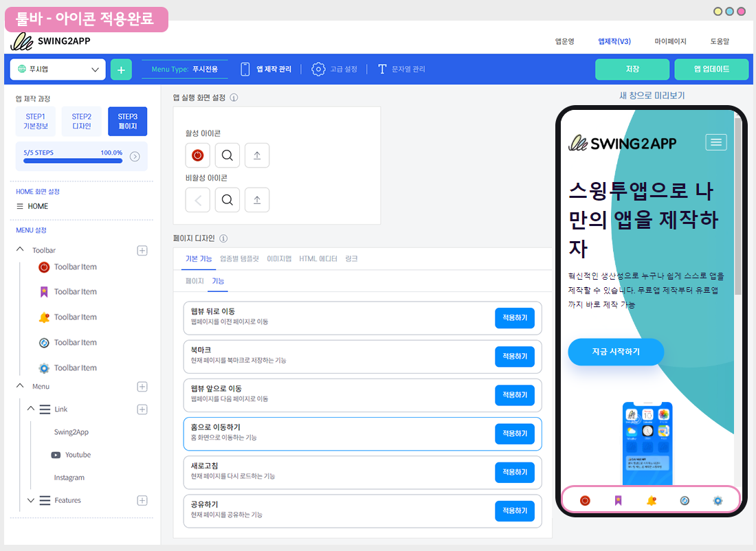The width and height of the screenshot is (756, 551).
Task: Open 새 창으로 미리보기 link
Action: click(652, 95)
